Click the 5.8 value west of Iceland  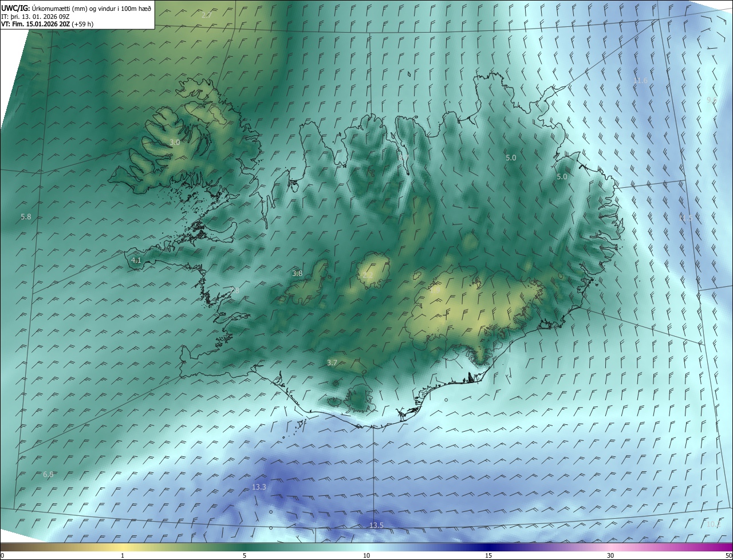[26, 217]
